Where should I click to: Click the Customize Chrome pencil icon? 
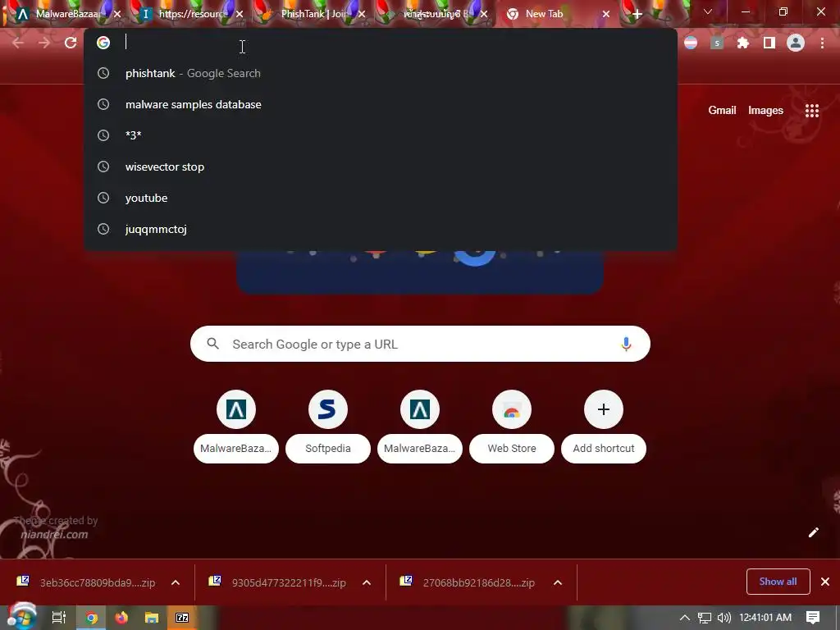[814, 532]
